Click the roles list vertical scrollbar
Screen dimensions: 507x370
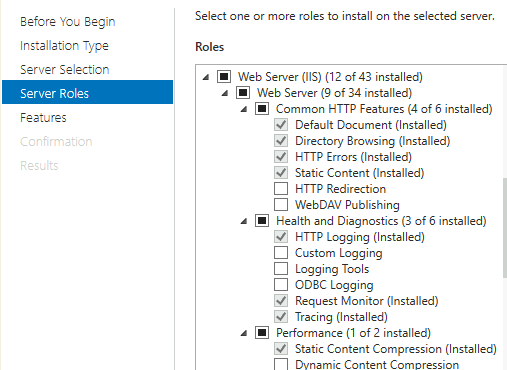(x=505, y=227)
